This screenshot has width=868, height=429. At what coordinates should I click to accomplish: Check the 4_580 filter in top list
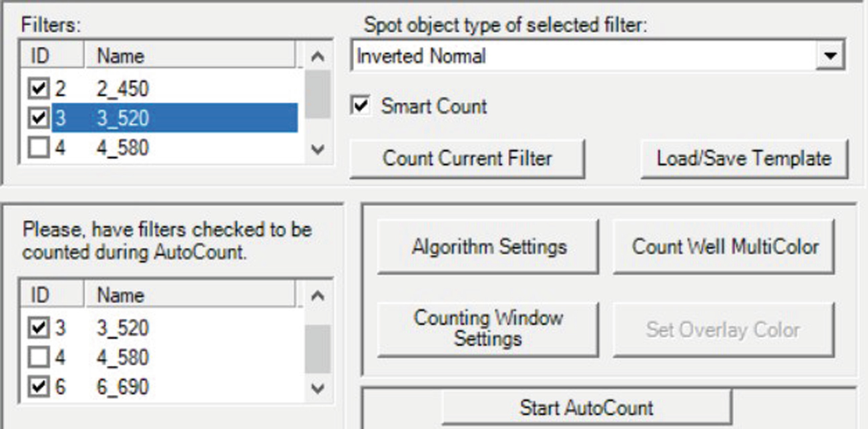tap(39, 148)
